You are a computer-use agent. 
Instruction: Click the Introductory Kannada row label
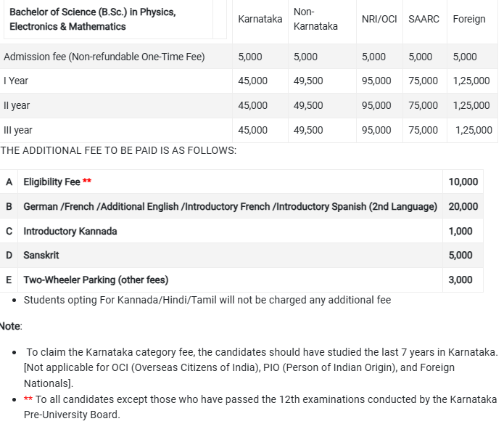point(70,231)
